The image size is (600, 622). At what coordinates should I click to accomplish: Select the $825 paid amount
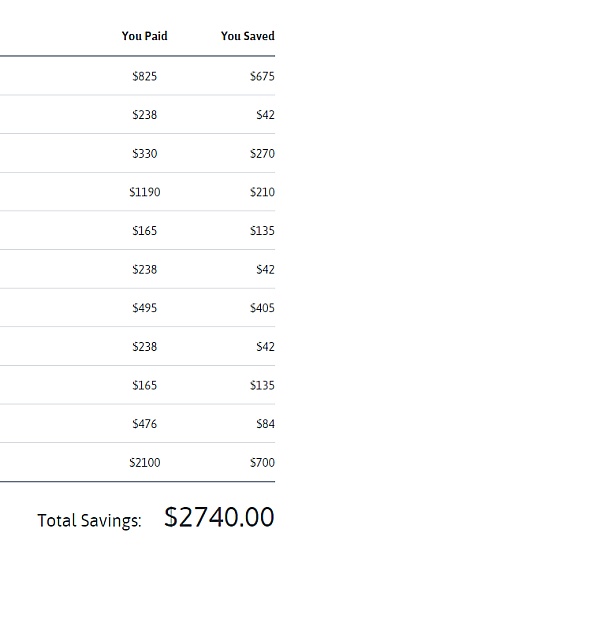tap(144, 76)
